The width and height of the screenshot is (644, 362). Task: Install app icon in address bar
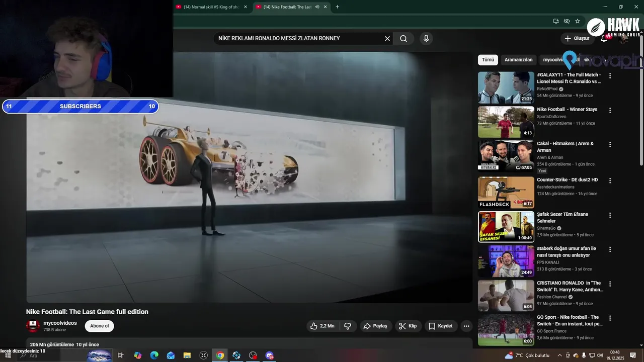pos(556,21)
